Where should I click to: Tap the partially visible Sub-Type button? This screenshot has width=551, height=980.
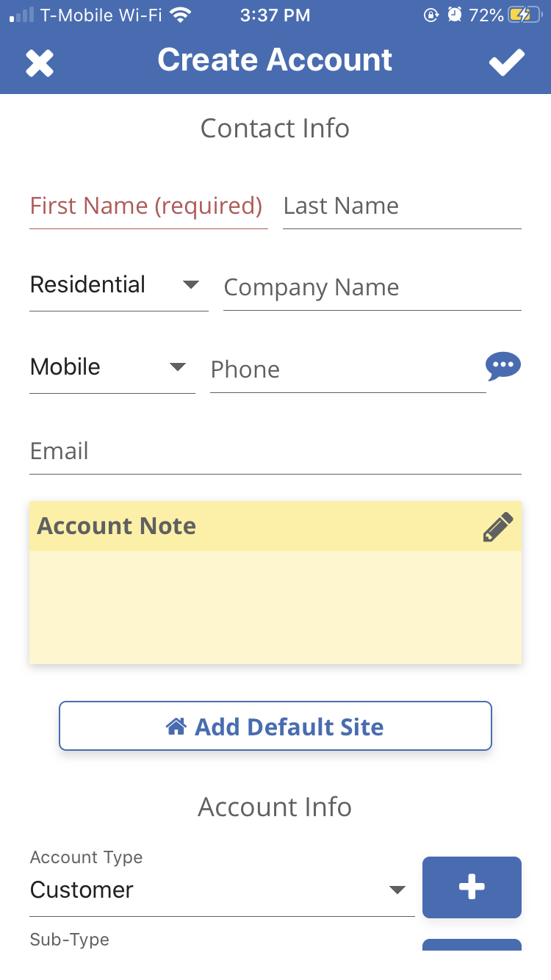tap(472, 944)
